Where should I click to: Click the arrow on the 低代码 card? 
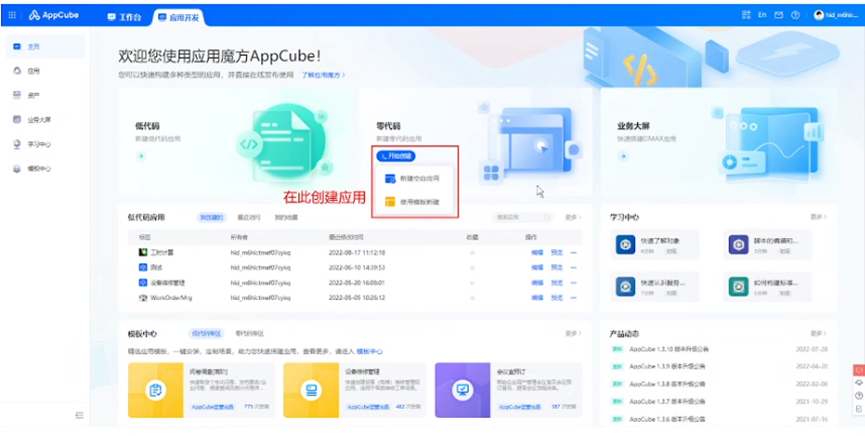(141, 156)
